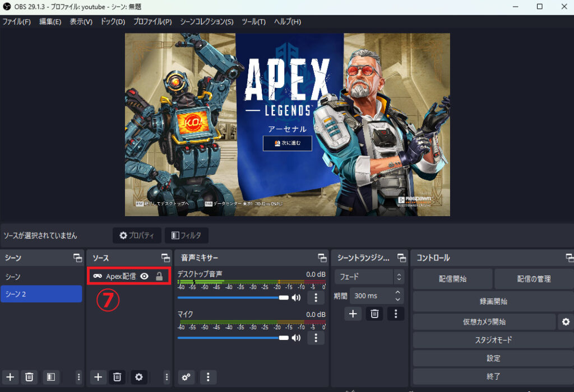This screenshot has width=574, height=392.
Task: Click デスクトップ音声 0.0 dB level value
Action: click(x=316, y=274)
